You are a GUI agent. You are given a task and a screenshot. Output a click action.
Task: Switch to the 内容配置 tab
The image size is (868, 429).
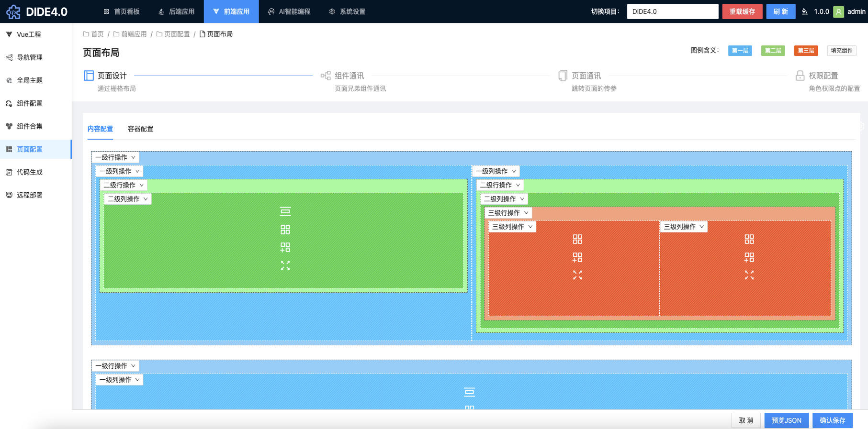(100, 129)
